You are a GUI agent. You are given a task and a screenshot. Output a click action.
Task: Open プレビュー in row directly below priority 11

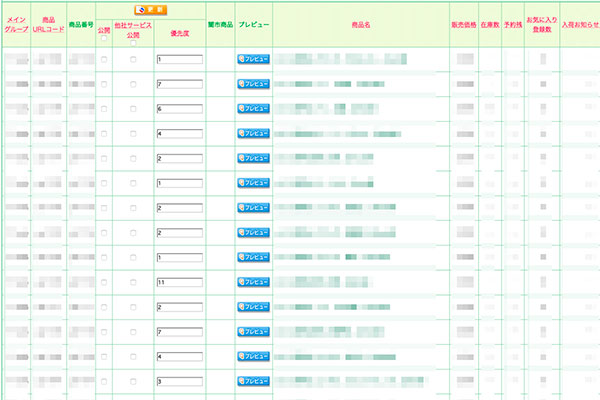click(x=253, y=307)
